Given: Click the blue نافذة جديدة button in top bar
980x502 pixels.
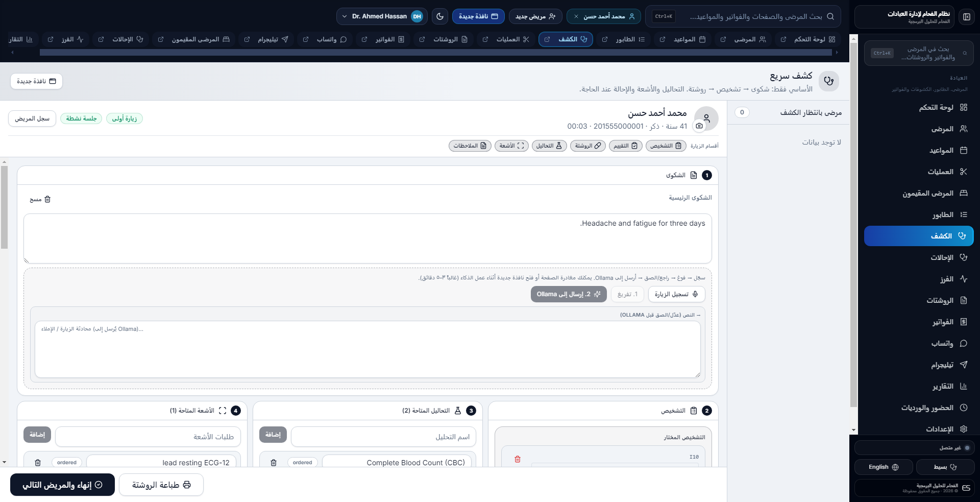Looking at the screenshot, I should click(x=478, y=16).
